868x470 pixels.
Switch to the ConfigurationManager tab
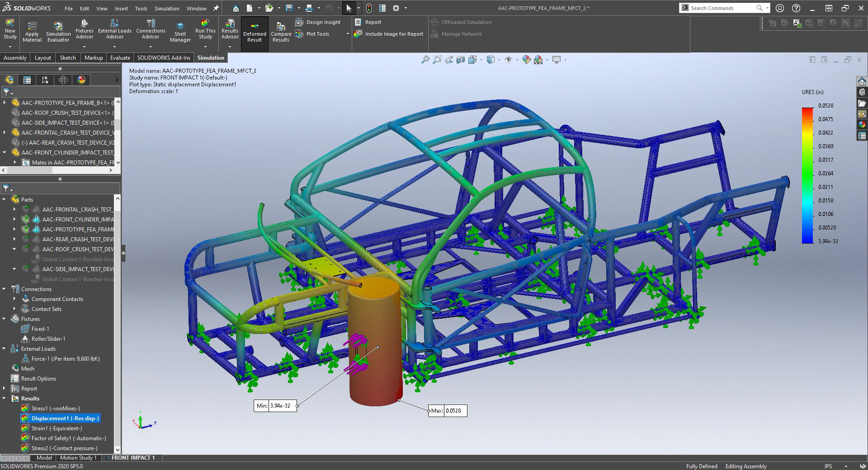[45, 80]
